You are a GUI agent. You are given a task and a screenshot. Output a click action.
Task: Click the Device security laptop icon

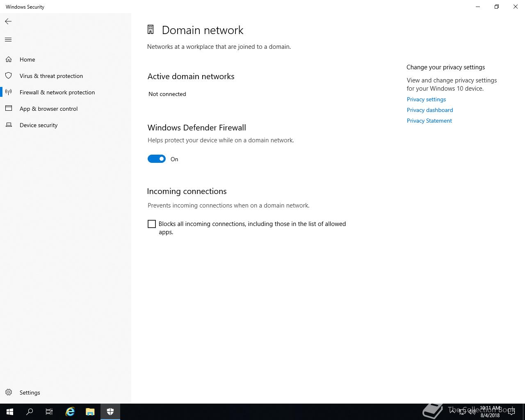click(x=9, y=125)
